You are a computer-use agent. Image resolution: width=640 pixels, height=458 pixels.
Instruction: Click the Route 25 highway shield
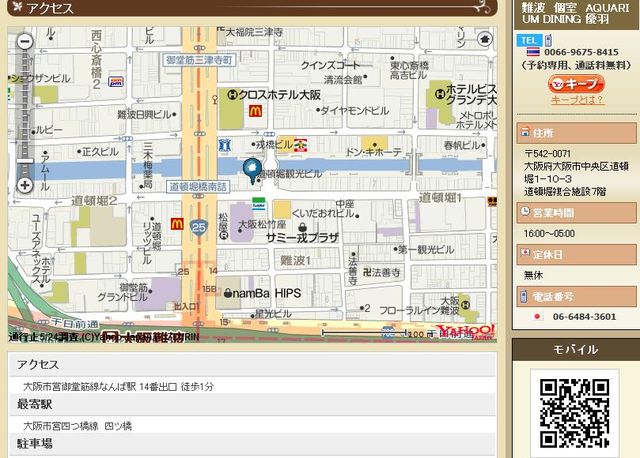click(x=200, y=227)
